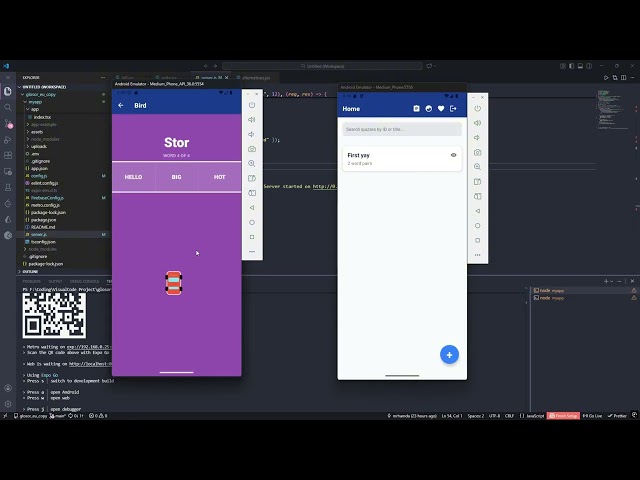Choose HOT answer in Bird quiz

220,177
